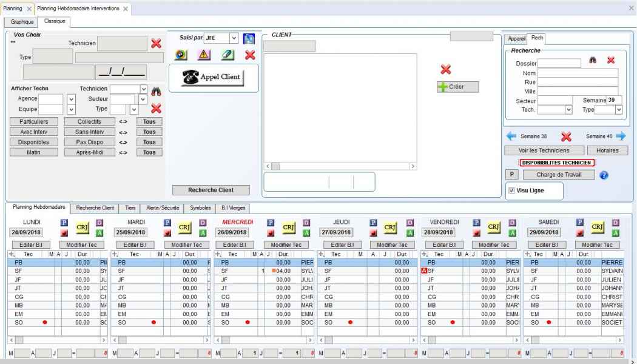
Task: Expand the Agence dropdown
Action: click(x=71, y=99)
